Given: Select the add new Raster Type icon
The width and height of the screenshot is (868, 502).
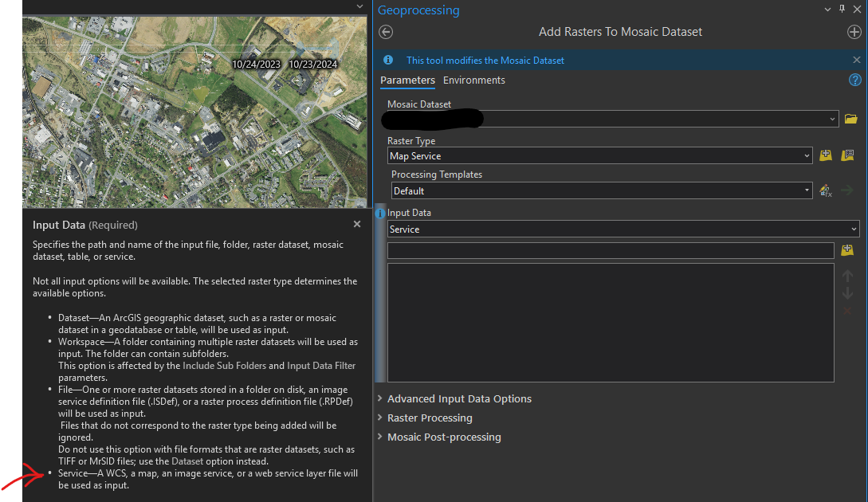Looking at the screenshot, I should [x=825, y=155].
